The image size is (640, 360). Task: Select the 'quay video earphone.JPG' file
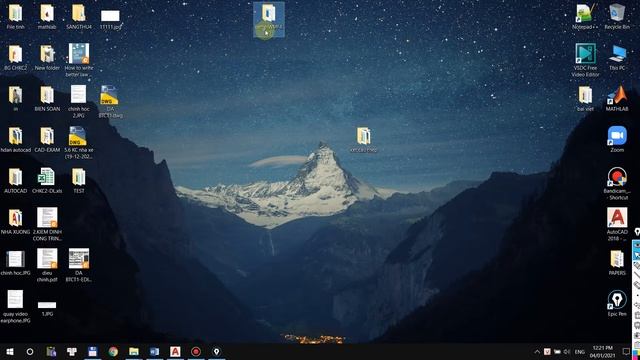point(16,307)
